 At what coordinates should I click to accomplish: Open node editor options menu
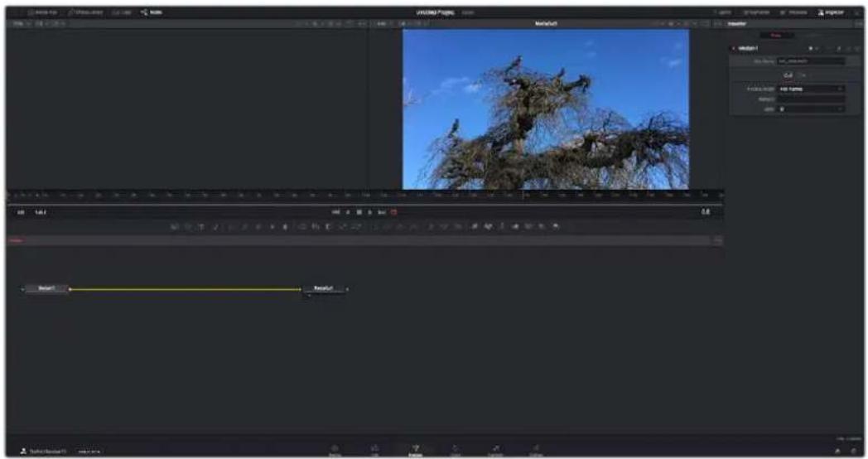pos(717,240)
